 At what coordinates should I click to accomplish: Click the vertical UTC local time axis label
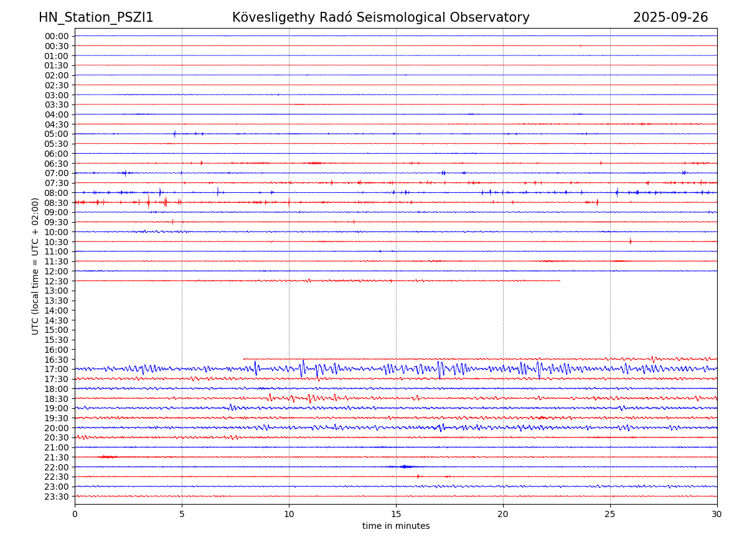pyautogui.click(x=35, y=266)
